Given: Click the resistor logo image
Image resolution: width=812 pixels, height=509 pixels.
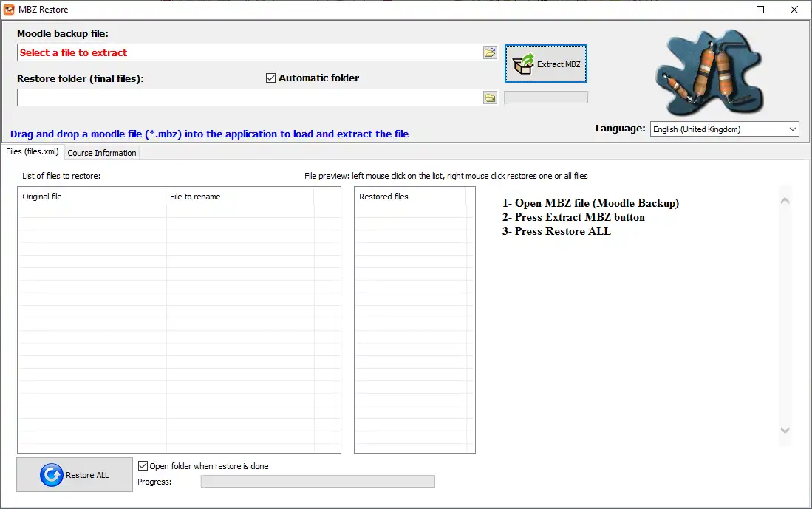Looking at the screenshot, I should click(710, 72).
